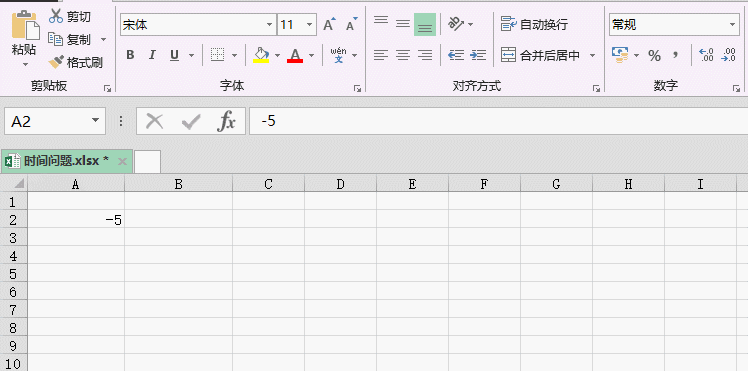Image resolution: width=748 pixels, height=371 pixels.
Task: Select column C header
Action: pos(269,184)
